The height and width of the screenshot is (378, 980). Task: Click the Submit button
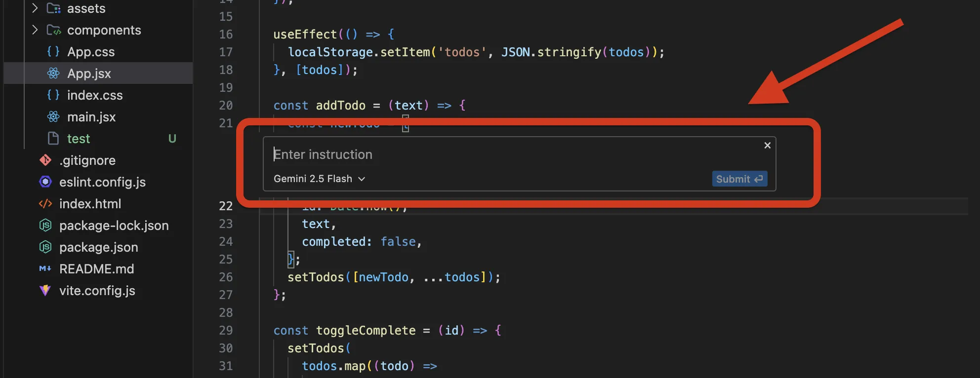point(739,179)
